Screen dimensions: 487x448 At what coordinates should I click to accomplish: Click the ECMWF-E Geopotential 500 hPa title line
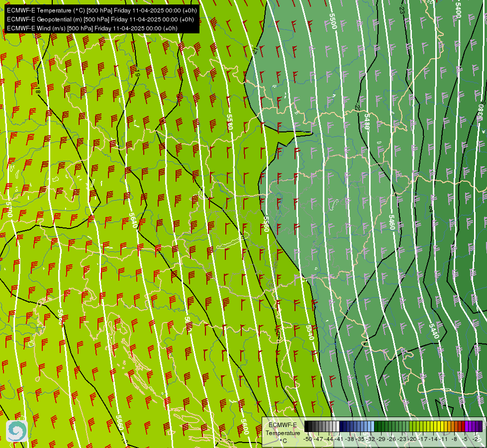pos(100,19)
